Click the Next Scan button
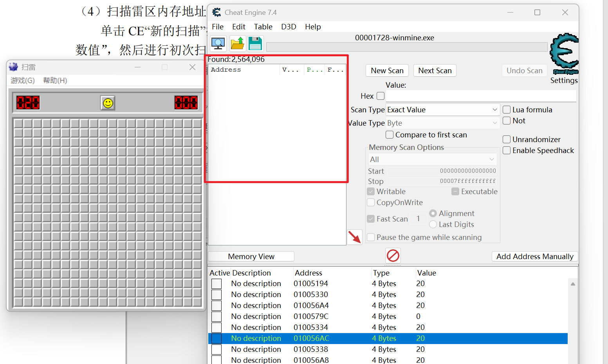This screenshot has height=364, width=608. (x=435, y=70)
